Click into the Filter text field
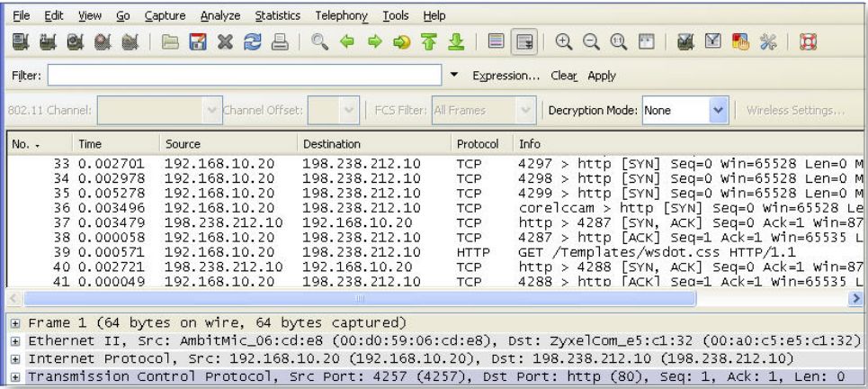The image size is (868, 389). pyautogui.click(x=244, y=76)
